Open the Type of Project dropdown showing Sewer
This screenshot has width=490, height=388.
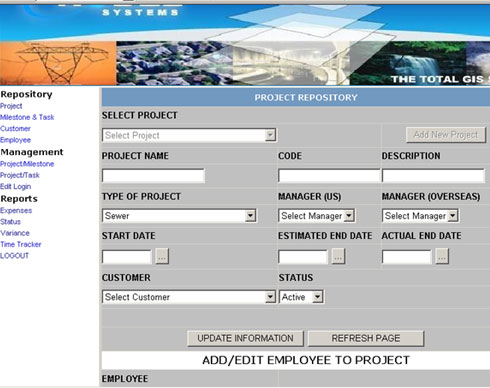[179, 216]
